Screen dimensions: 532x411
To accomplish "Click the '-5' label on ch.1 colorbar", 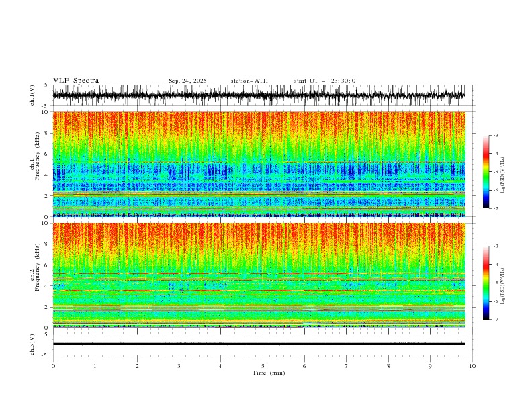I will point(496,172).
